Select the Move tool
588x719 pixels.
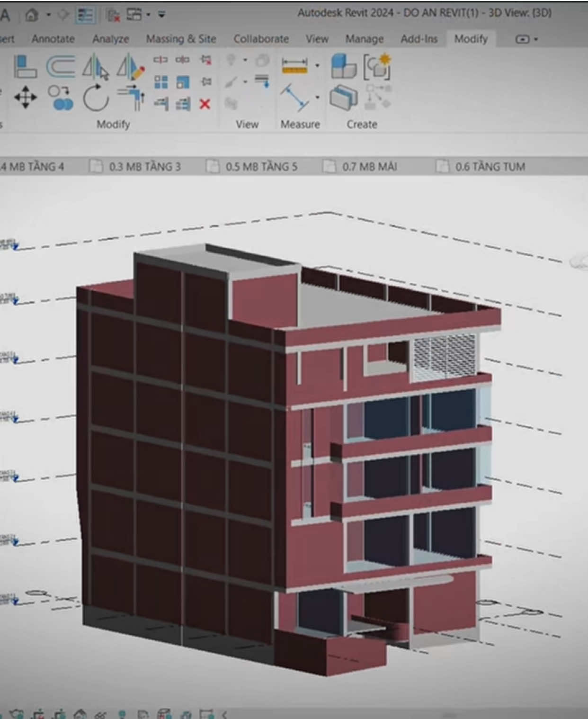[26, 98]
